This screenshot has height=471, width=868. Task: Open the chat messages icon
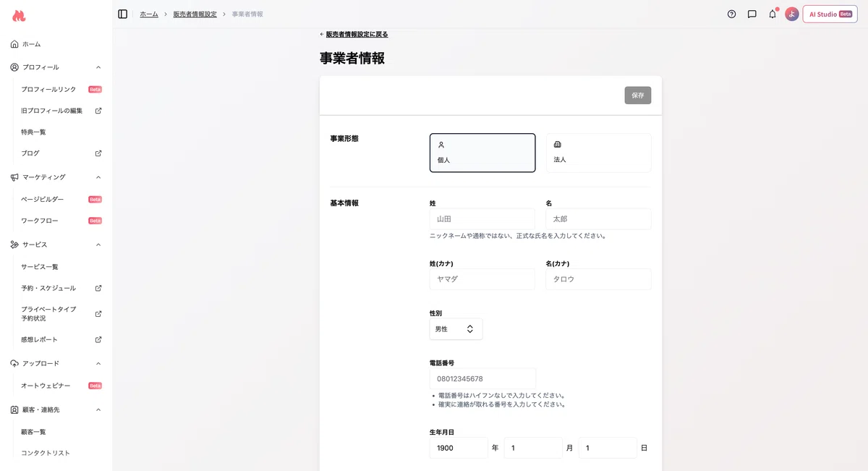point(752,14)
